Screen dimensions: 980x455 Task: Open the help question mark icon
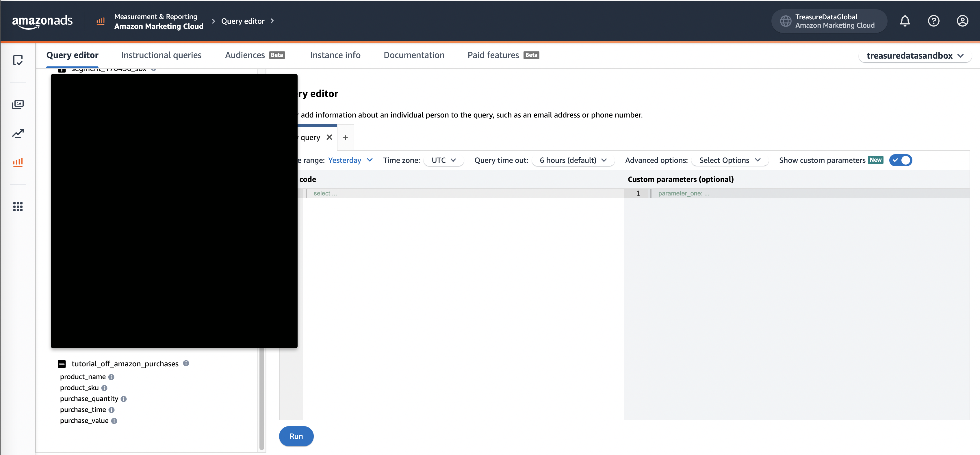point(933,21)
